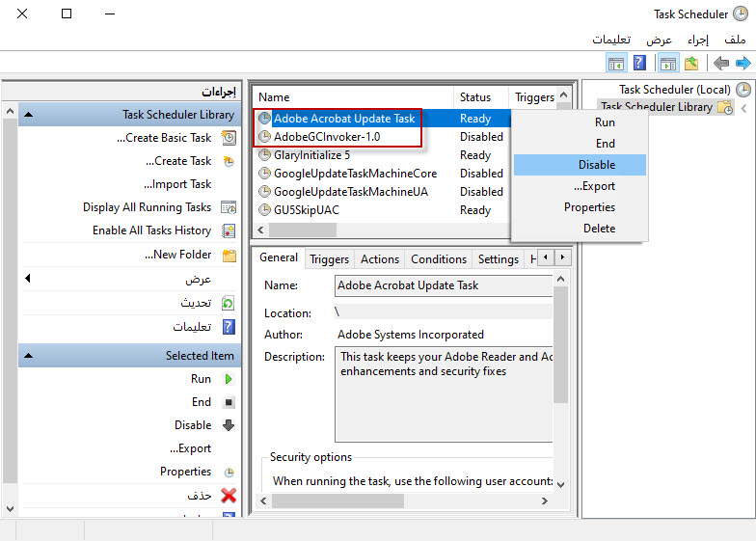
Task: Collapse the Task Scheduler Library actions section
Action: pos(29,115)
